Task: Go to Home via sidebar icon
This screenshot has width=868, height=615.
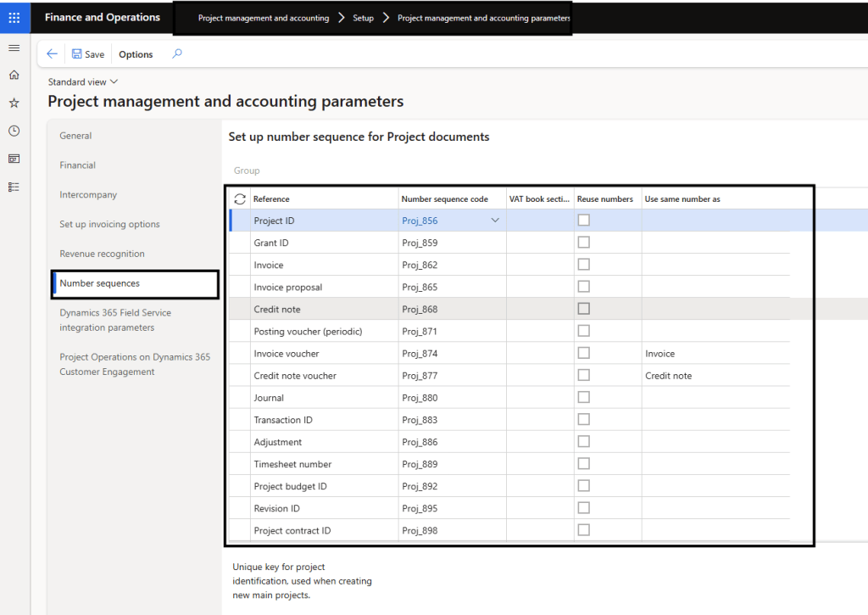Action: 14,75
